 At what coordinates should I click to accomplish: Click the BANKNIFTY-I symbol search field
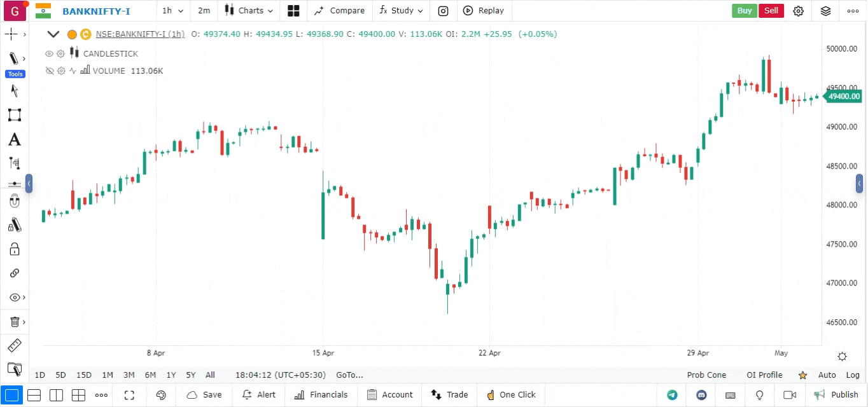click(96, 11)
